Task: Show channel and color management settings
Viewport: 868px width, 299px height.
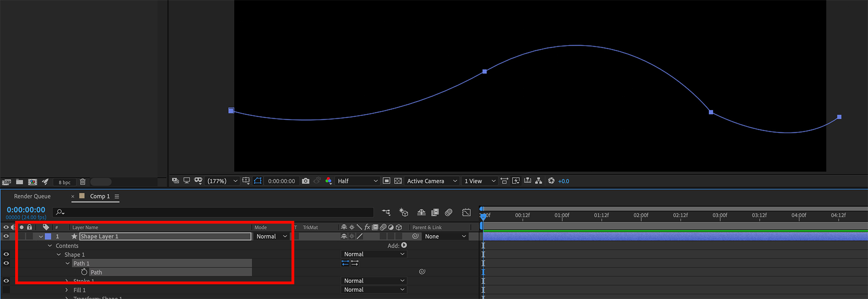Action: click(x=329, y=181)
